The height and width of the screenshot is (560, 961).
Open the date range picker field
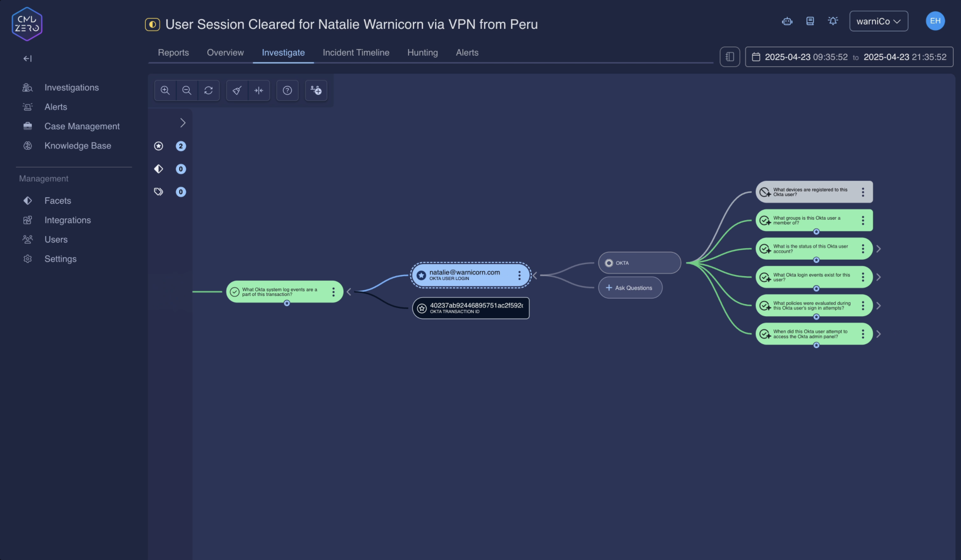tap(849, 57)
